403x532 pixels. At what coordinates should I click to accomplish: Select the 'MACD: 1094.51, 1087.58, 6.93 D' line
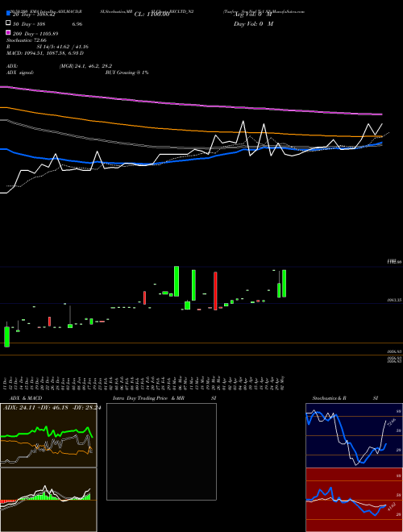click(45, 53)
